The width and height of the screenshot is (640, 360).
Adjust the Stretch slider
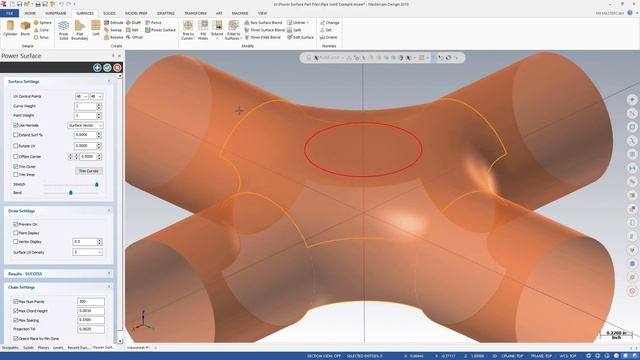click(97, 184)
